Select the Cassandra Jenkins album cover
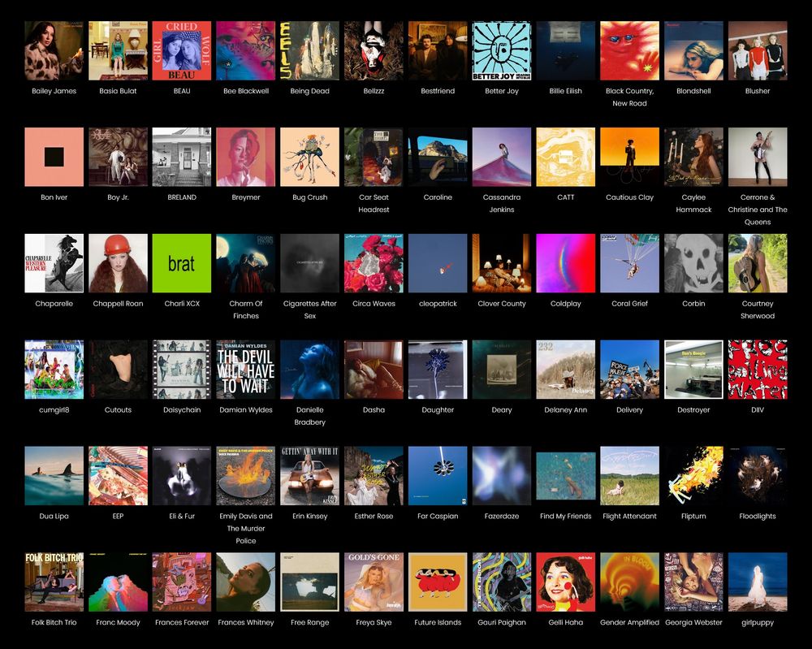 tap(502, 157)
